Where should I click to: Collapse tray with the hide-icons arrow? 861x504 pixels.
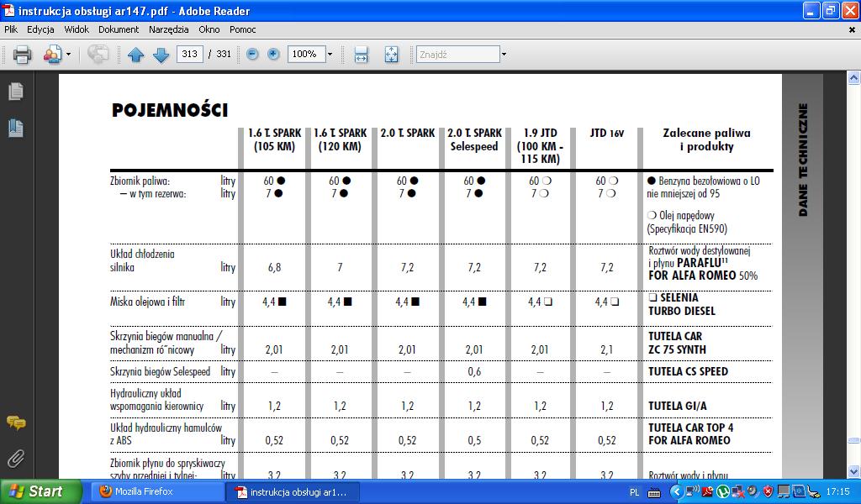[x=677, y=491]
